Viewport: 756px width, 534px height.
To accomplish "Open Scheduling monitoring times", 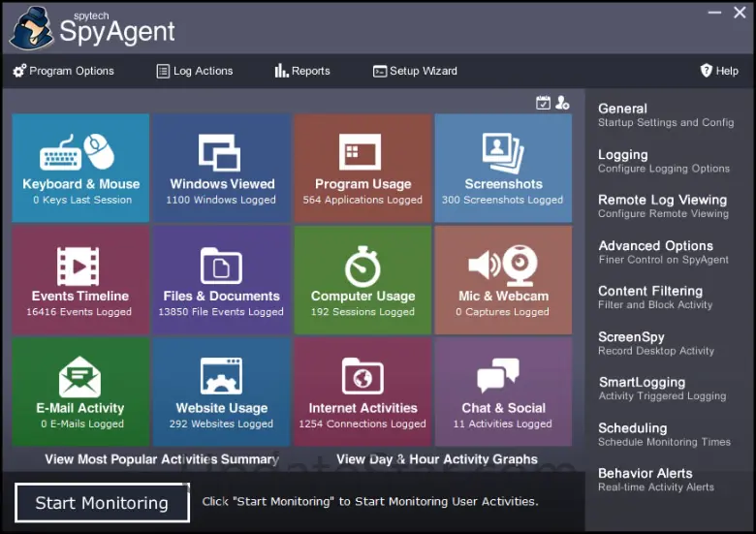I will click(x=664, y=434).
